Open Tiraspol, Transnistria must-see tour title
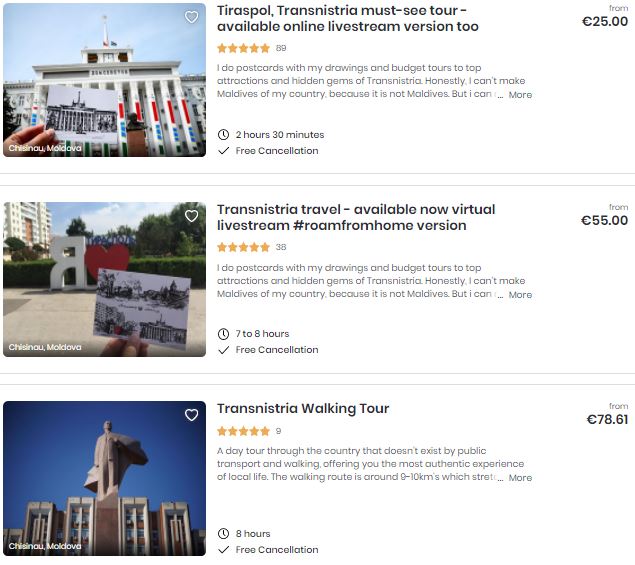Screen dimensions: 635x565 click(x=347, y=18)
